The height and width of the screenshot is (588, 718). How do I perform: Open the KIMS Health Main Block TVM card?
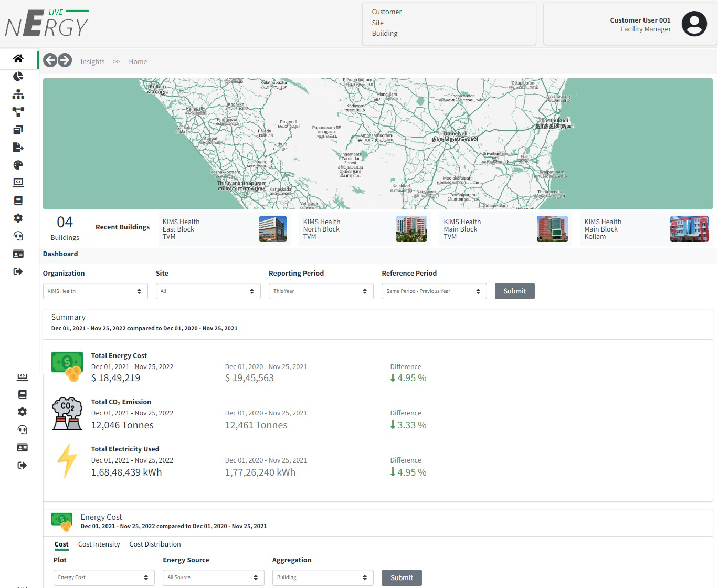(506, 229)
